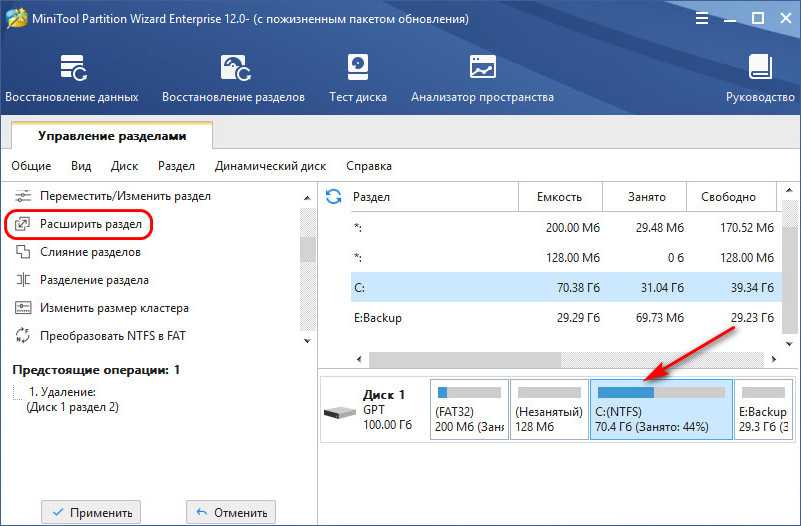Open the Disk Test tool (Тест диска)
The image size is (801, 526).
[x=357, y=78]
